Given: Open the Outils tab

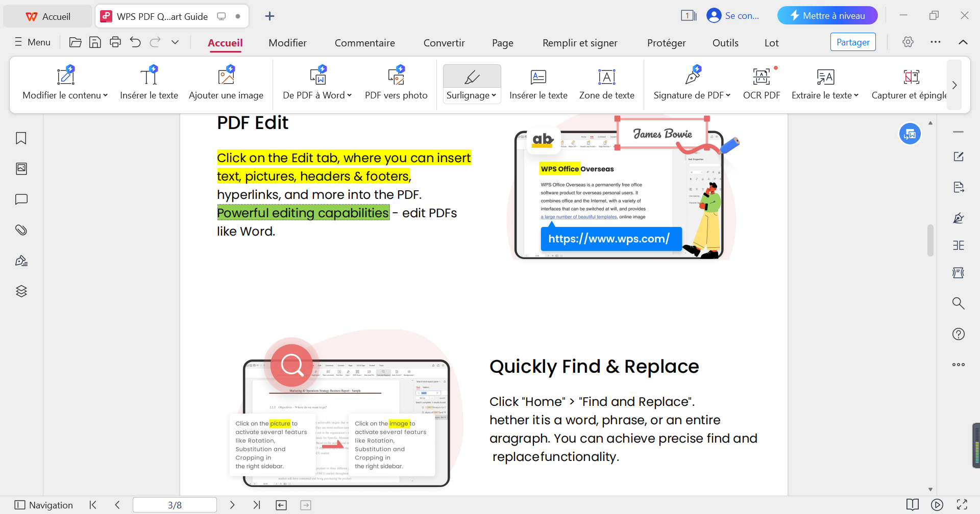Looking at the screenshot, I should click(x=725, y=43).
